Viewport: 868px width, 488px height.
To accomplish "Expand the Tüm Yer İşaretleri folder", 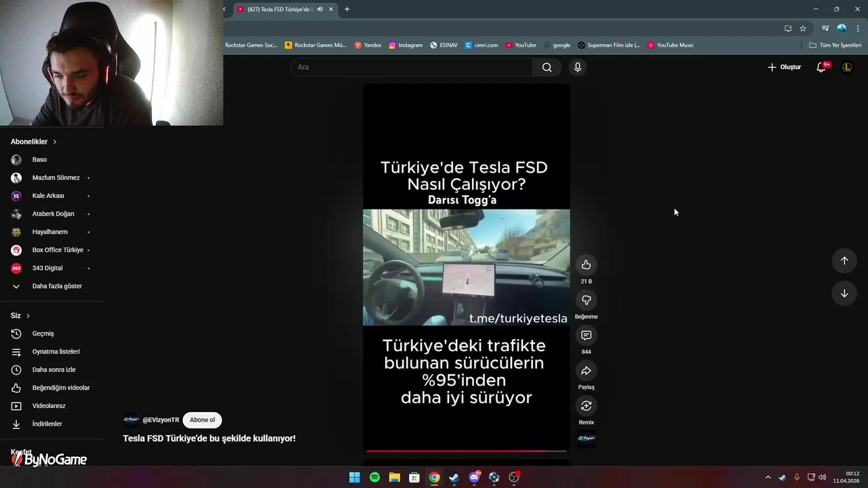I will [x=835, y=45].
